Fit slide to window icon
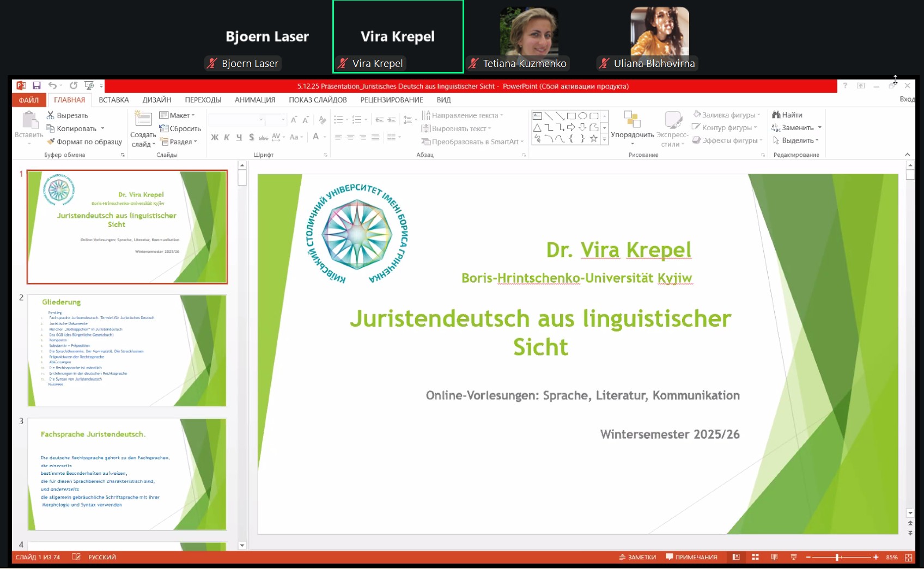The image size is (924, 569). (x=908, y=557)
